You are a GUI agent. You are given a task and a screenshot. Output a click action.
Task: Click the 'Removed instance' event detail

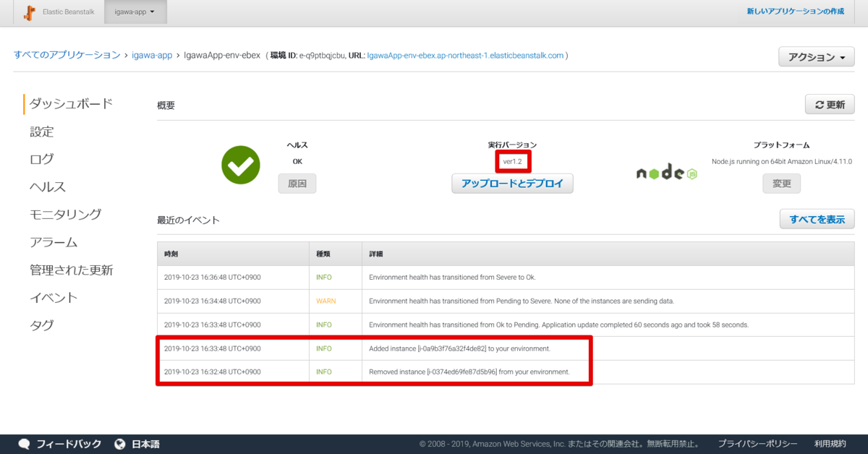click(469, 372)
